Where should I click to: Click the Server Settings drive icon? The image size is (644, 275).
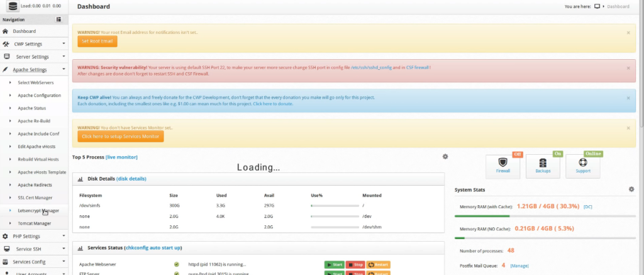(x=6, y=57)
